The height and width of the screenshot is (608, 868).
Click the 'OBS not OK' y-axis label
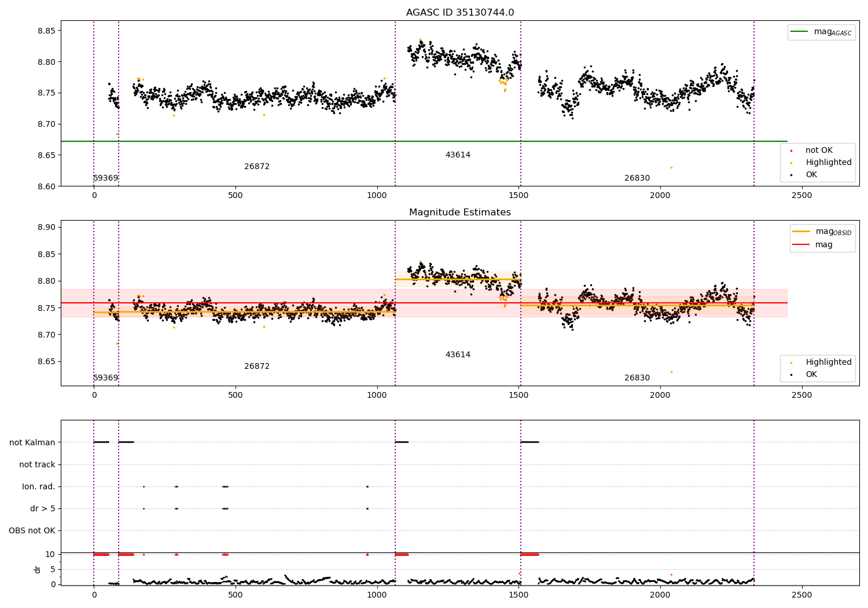pyautogui.click(x=32, y=530)
